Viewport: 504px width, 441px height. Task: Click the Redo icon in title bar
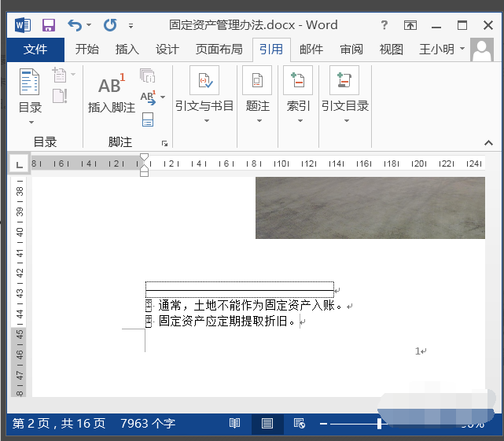[x=111, y=25]
